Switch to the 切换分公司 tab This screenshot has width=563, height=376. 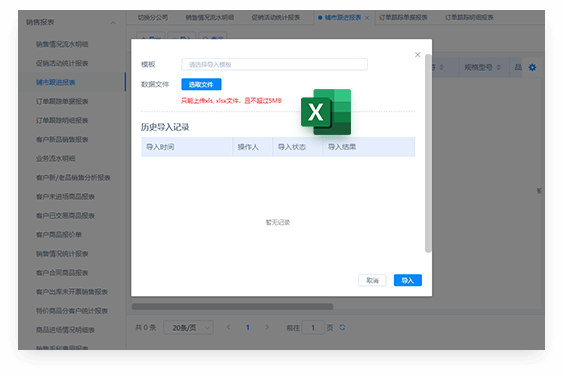(153, 17)
